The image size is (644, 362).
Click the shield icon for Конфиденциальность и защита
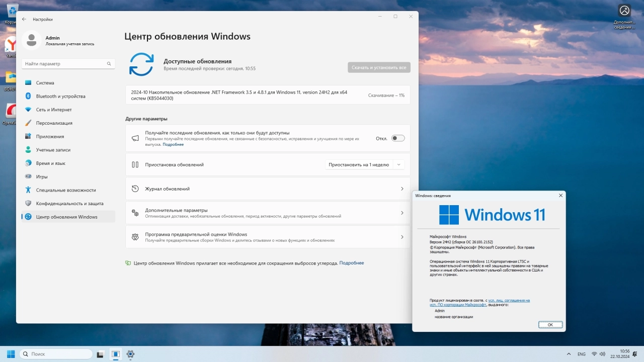pos(28,203)
